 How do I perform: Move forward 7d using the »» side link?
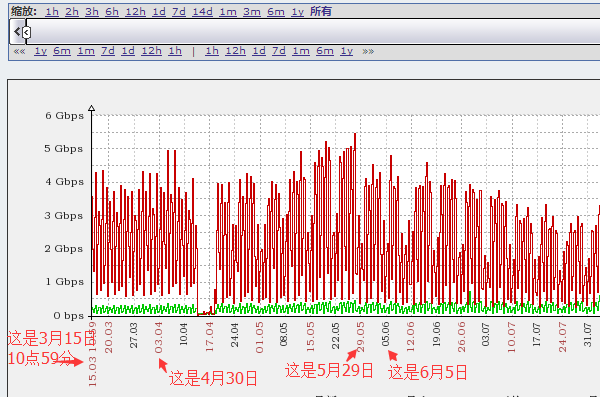click(279, 51)
